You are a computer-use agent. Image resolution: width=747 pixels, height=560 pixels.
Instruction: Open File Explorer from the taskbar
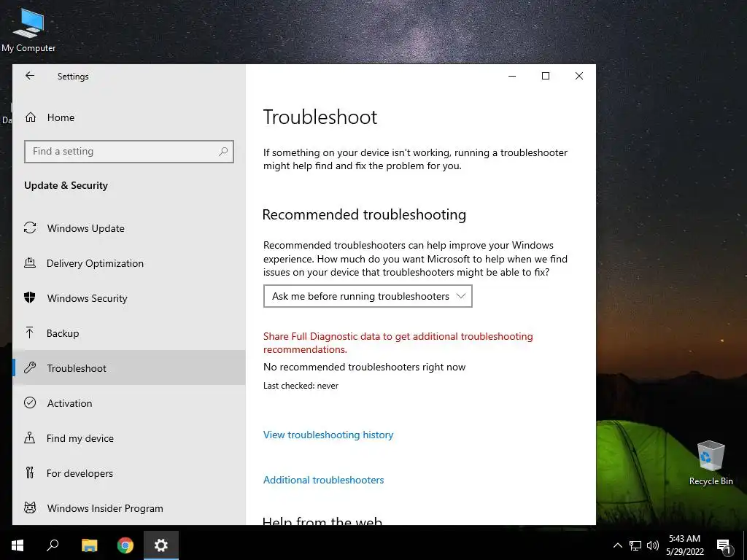[89, 545]
